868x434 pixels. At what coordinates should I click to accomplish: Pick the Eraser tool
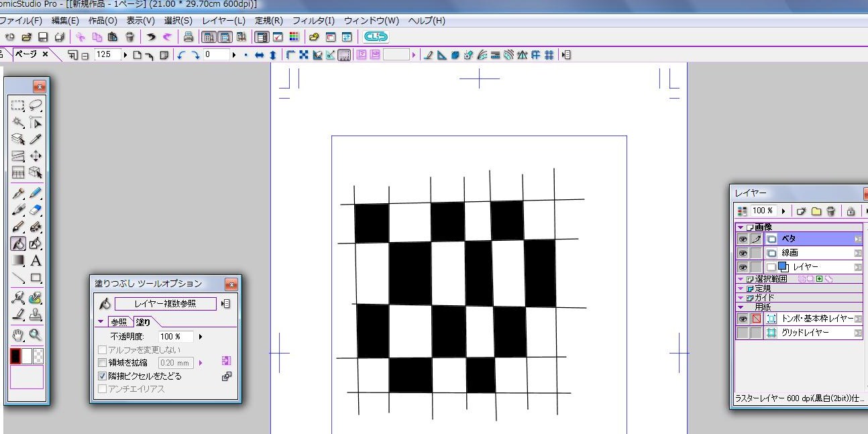coord(36,210)
